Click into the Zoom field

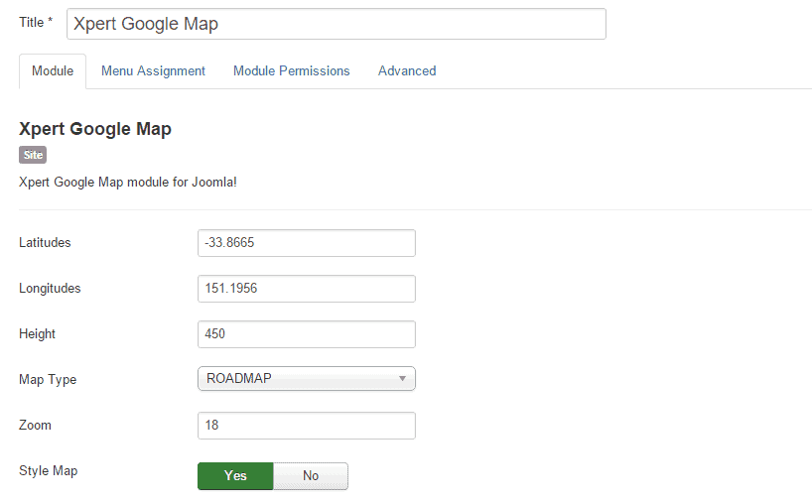(x=306, y=426)
